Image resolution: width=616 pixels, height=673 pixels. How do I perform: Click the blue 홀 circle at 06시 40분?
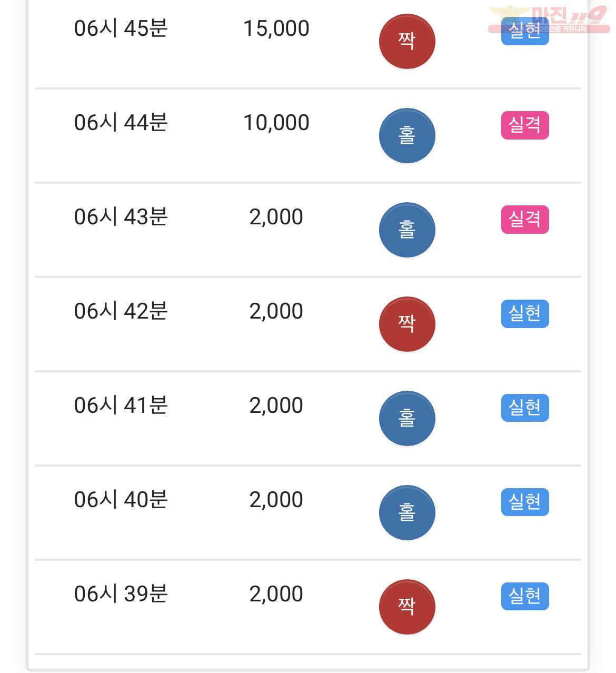coord(407,513)
